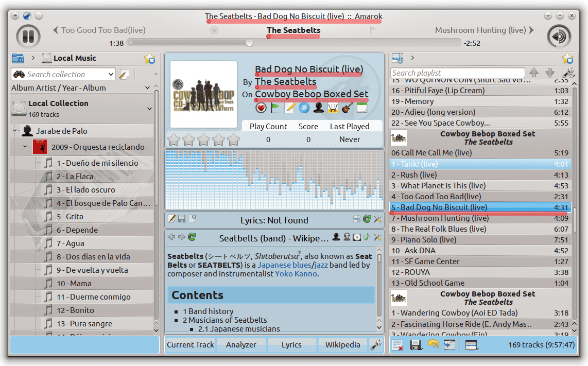Bookmark the media sources view with star
The image size is (588, 366).
coord(149,59)
